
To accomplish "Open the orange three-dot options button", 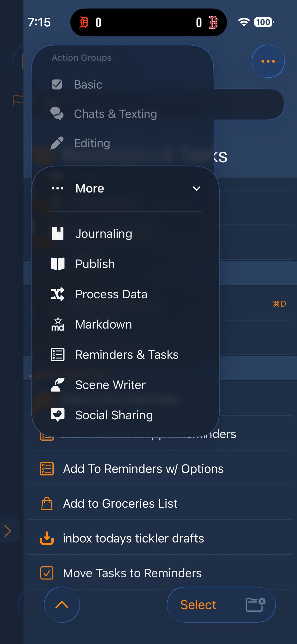I will [x=268, y=61].
